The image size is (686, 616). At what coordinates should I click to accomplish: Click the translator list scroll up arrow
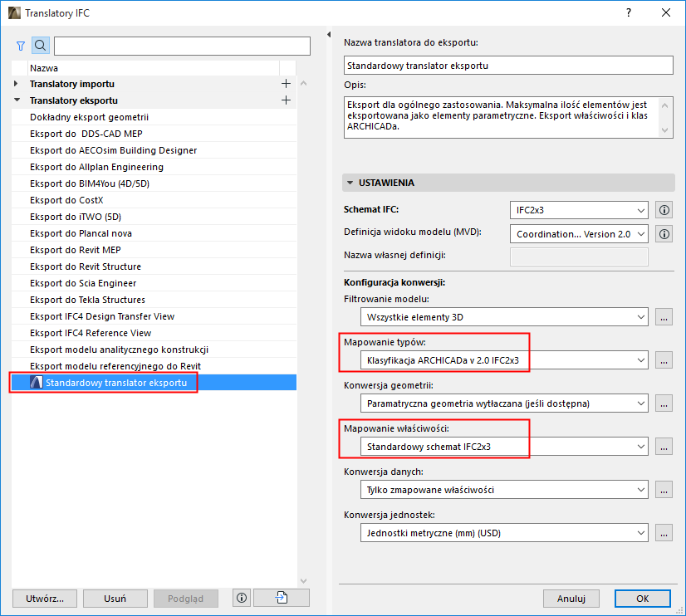click(x=304, y=83)
